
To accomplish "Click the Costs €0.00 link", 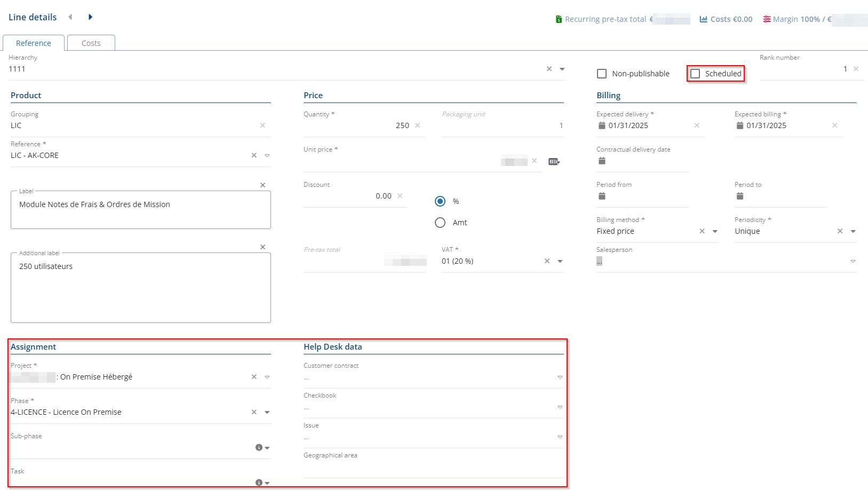I will pos(726,19).
